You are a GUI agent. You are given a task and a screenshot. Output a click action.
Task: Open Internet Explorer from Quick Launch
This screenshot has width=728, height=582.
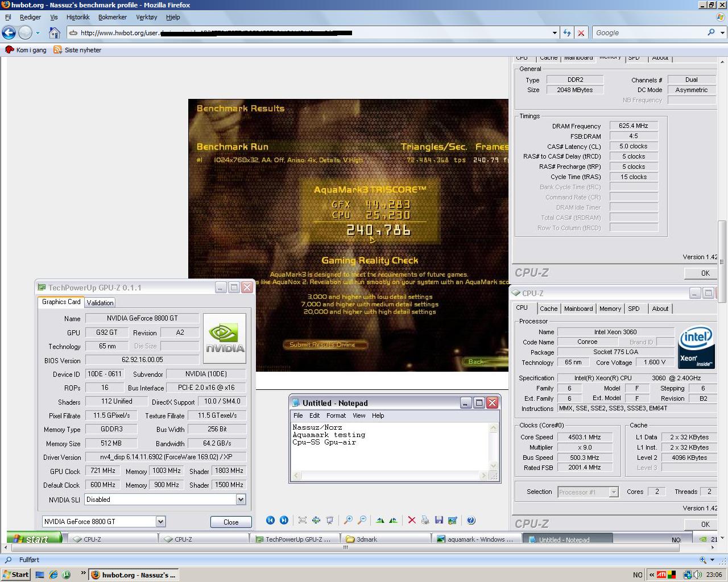coord(53,575)
